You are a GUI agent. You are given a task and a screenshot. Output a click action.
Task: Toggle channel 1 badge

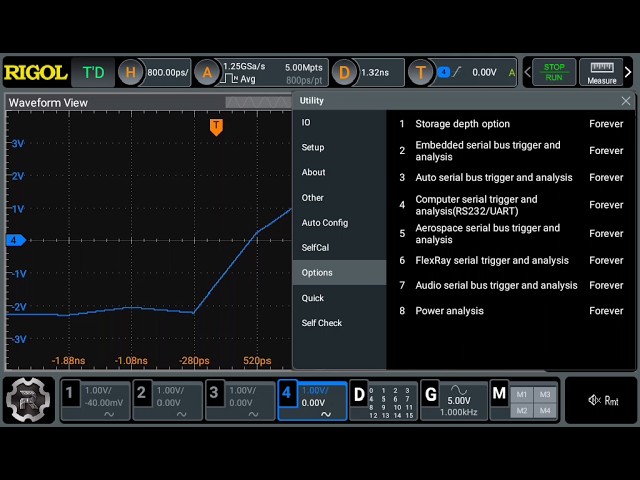[71, 393]
